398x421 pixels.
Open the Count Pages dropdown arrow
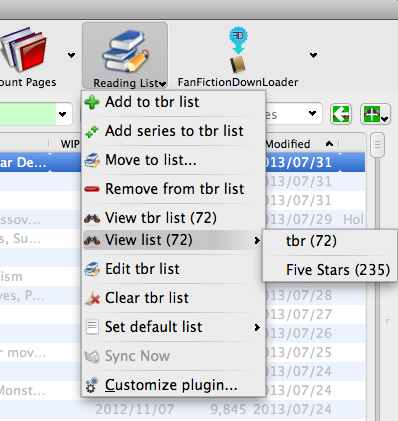coord(71,55)
